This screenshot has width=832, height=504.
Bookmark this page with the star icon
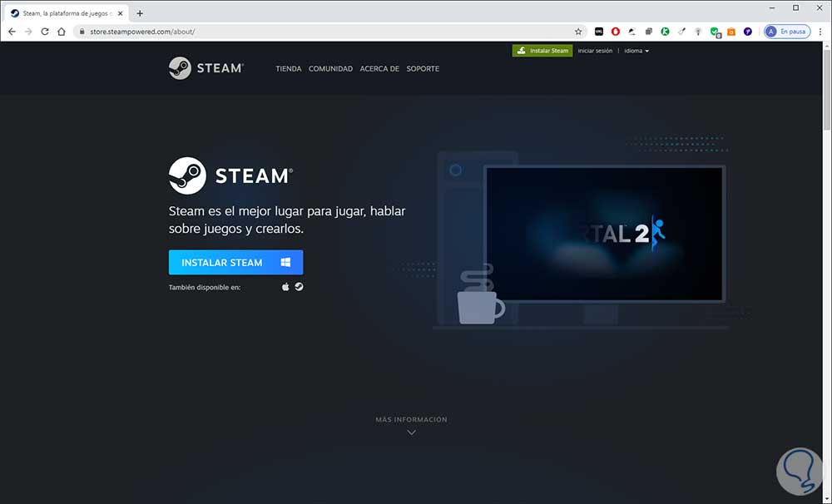(x=578, y=32)
